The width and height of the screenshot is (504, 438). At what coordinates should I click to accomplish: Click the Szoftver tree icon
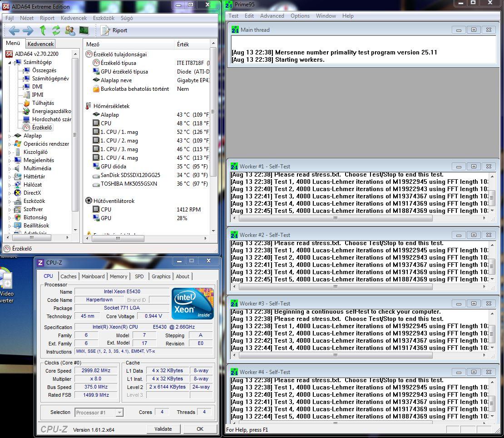[x=18, y=209]
